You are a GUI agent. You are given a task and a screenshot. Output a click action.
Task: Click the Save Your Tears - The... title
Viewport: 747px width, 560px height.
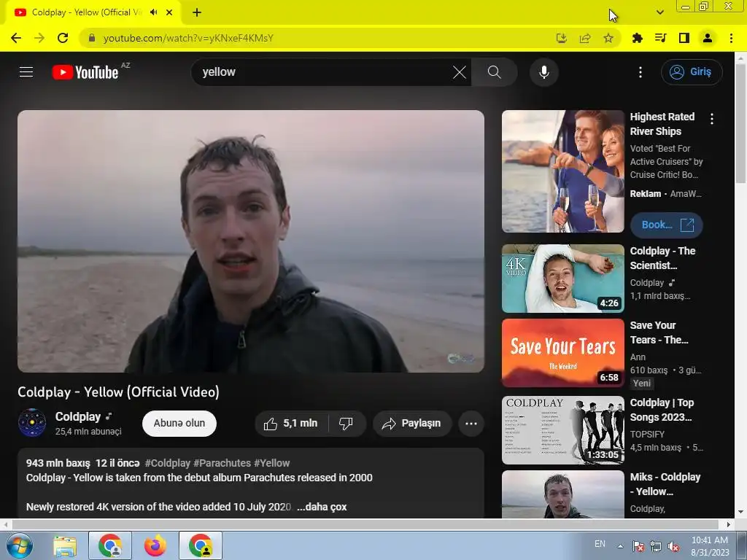coord(659,332)
